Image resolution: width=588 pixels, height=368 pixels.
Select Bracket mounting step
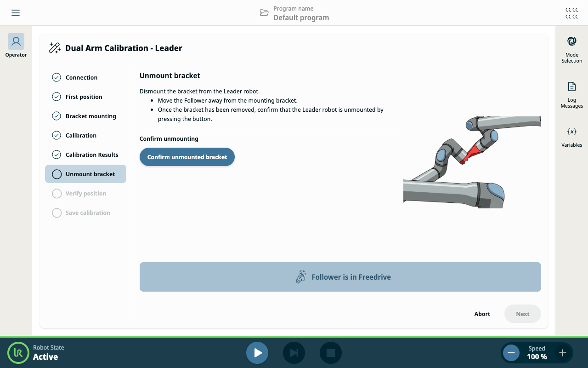coord(85,116)
